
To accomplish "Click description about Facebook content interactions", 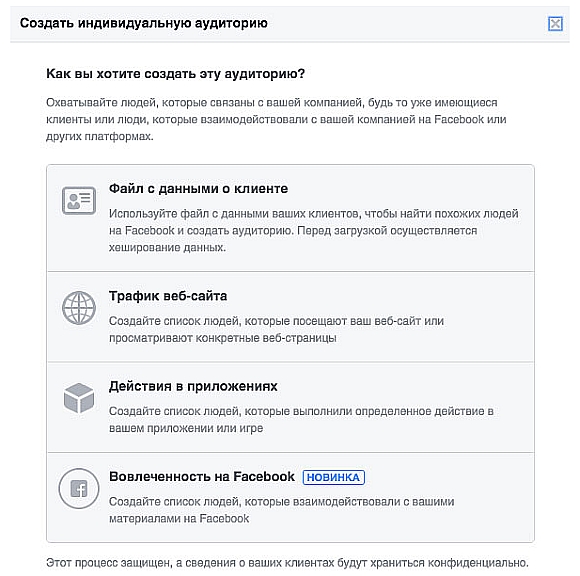I will coord(281,510).
